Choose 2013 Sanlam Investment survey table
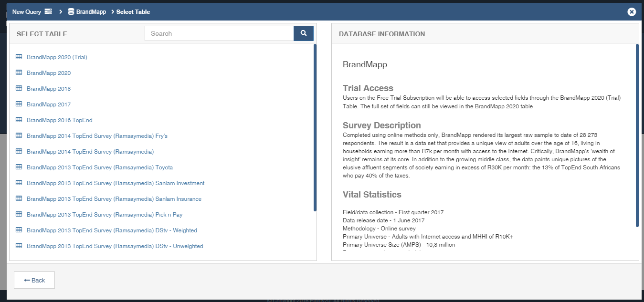 (x=116, y=183)
